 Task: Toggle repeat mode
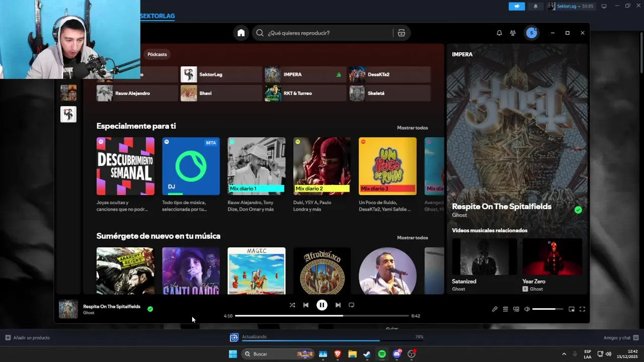pos(352,305)
